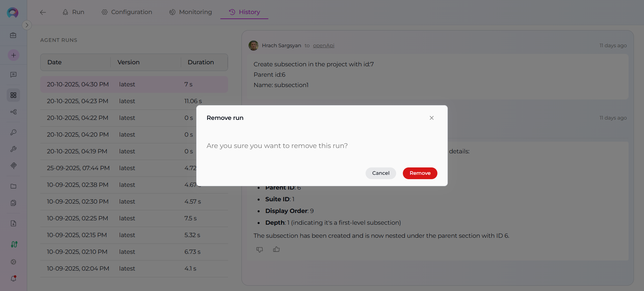This screenshot has height=291, width=644.
Task: Click the thumbs up feedback icon
Action: coord(276,249)
